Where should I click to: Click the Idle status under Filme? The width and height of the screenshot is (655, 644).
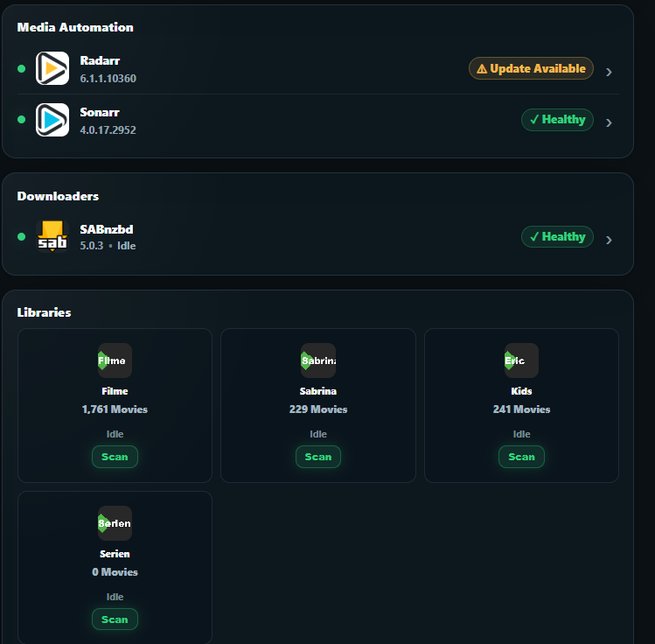point(115,434)
